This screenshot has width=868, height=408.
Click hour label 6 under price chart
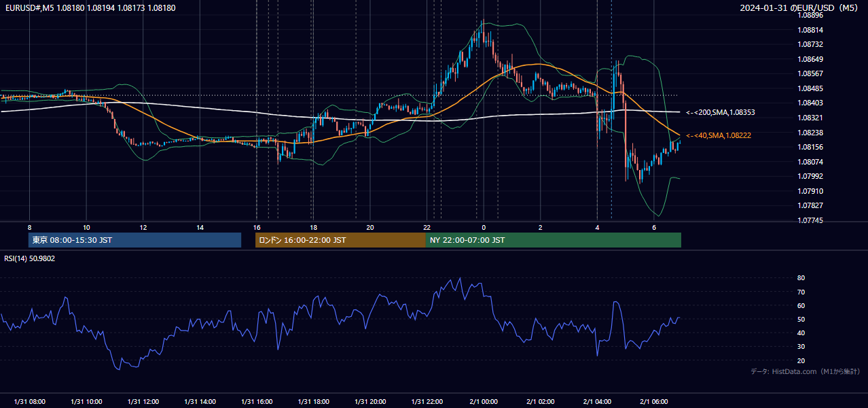(654, 227)
